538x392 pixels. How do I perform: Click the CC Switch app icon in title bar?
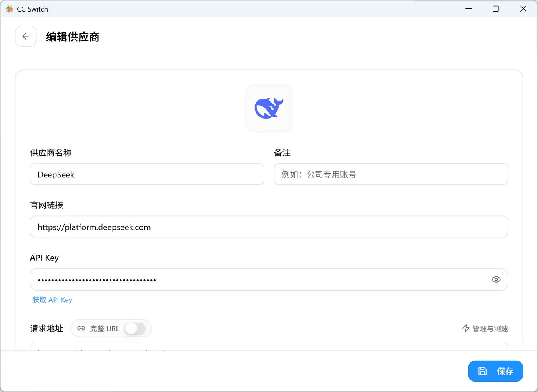point(10,9)
